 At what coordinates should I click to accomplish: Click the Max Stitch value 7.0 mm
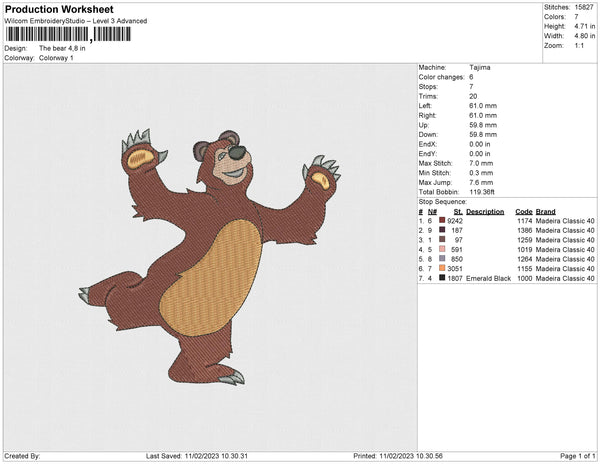coord(481,163)
